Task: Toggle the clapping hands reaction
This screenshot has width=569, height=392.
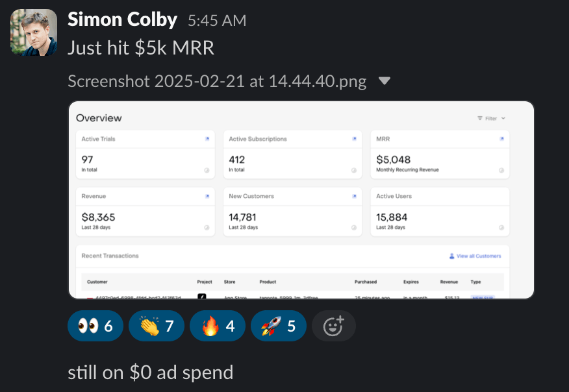Action: click(157, 326)
